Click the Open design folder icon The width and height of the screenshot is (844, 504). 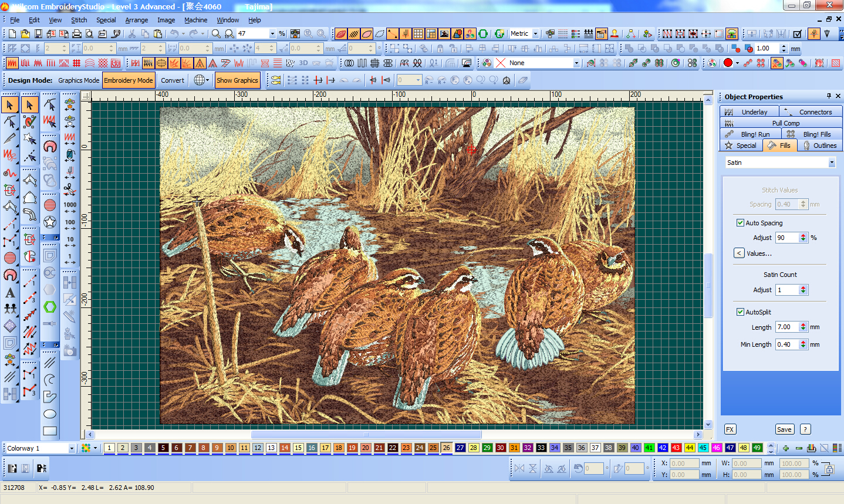pyautogui.click(x=25, y=34)
